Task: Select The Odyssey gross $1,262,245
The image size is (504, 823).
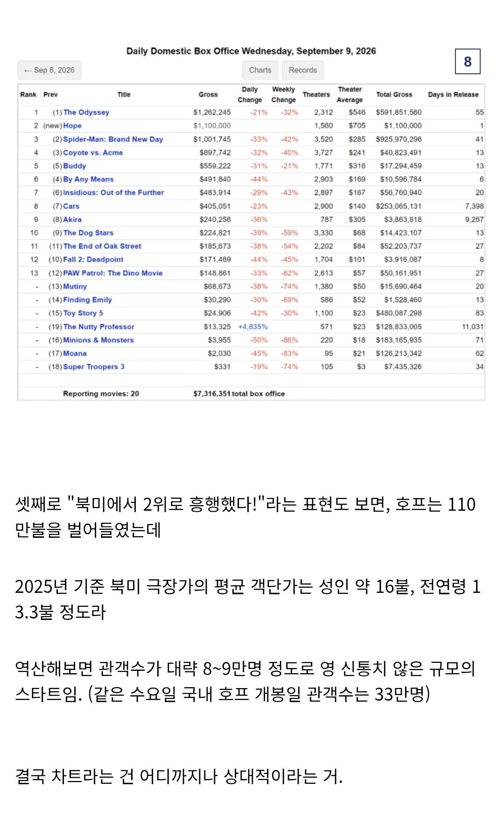Action: pyautogui.click(x=212, y=113)
